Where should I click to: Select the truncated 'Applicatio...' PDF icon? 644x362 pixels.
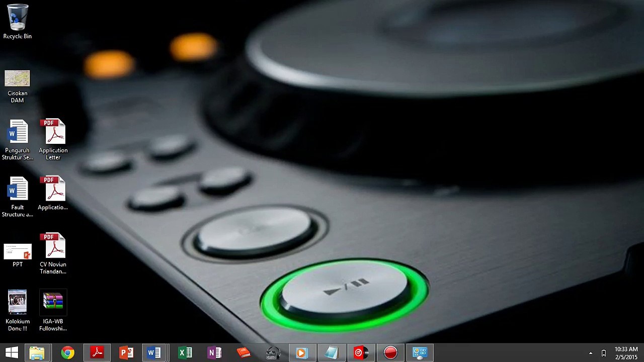pyautogui.click(x=53, y=193)
